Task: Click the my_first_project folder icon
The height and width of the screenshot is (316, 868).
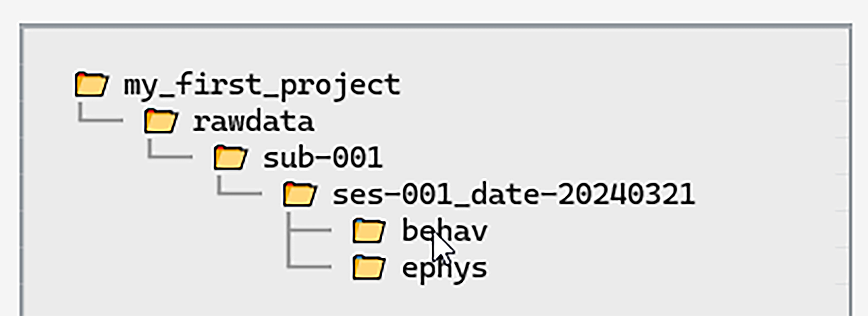Action: [x=92, y=84]
